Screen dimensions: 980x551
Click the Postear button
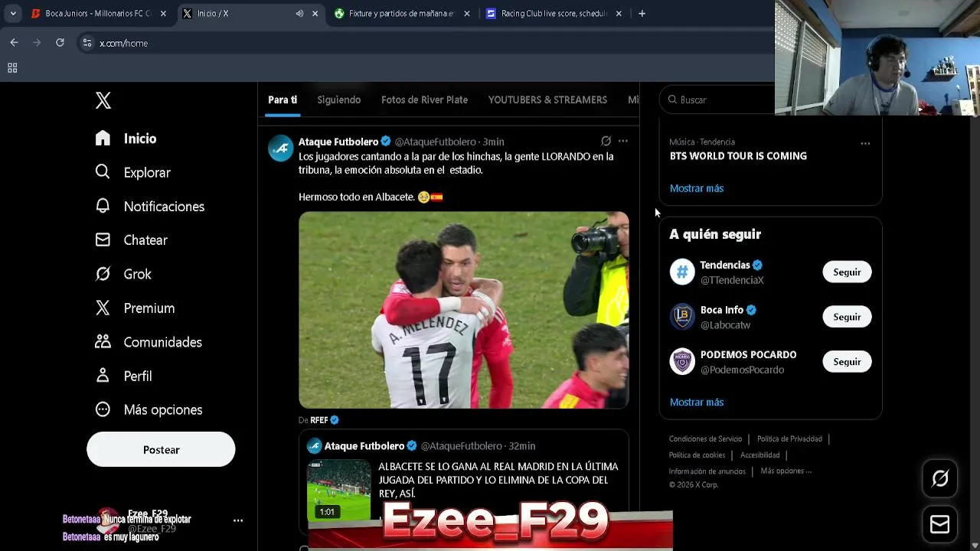tap(161, 449)
